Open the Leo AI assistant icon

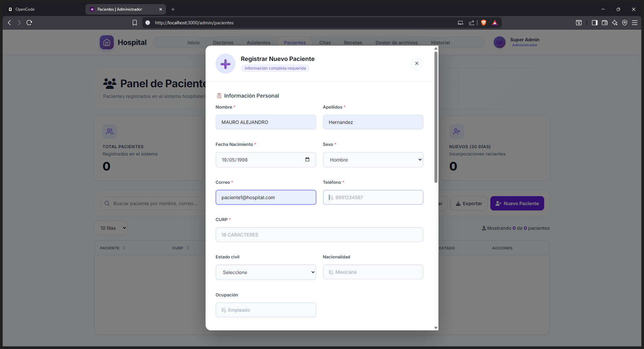(x=615, y=23)
